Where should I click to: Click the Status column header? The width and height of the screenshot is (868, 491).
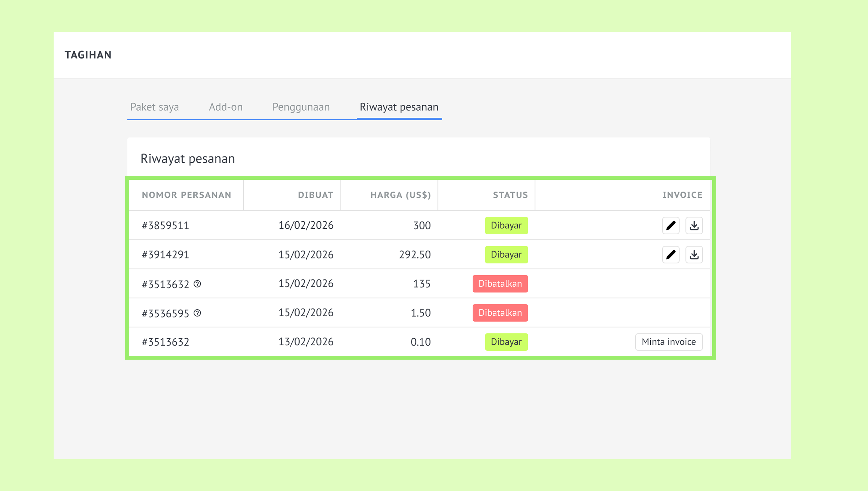click(510, 195)
